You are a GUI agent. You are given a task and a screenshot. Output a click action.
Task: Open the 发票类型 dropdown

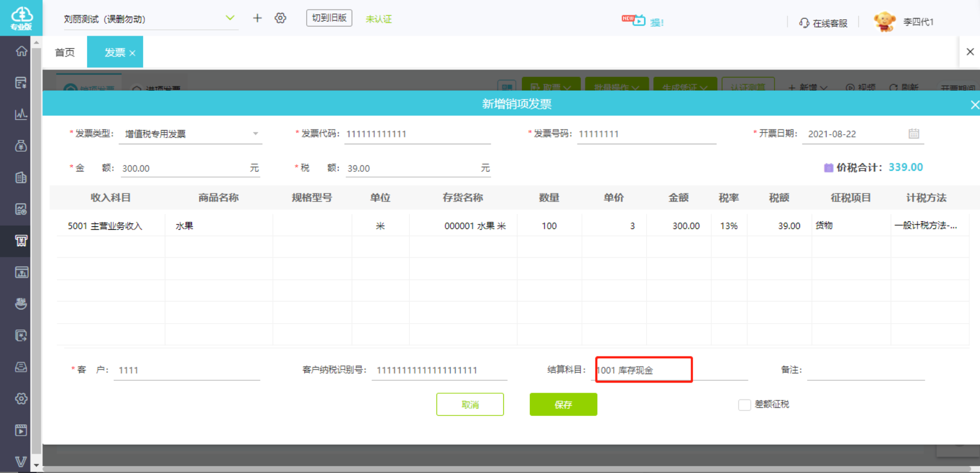coord(190,134)
